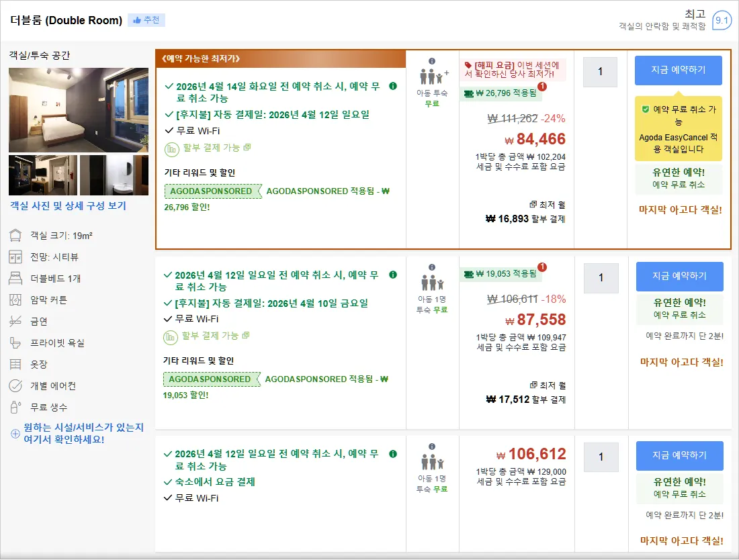Screen dimensions: 739x560
Task: Book the ₩ 87,558 offer with 지금 예약하기
Action: click(x=680, y=276)
